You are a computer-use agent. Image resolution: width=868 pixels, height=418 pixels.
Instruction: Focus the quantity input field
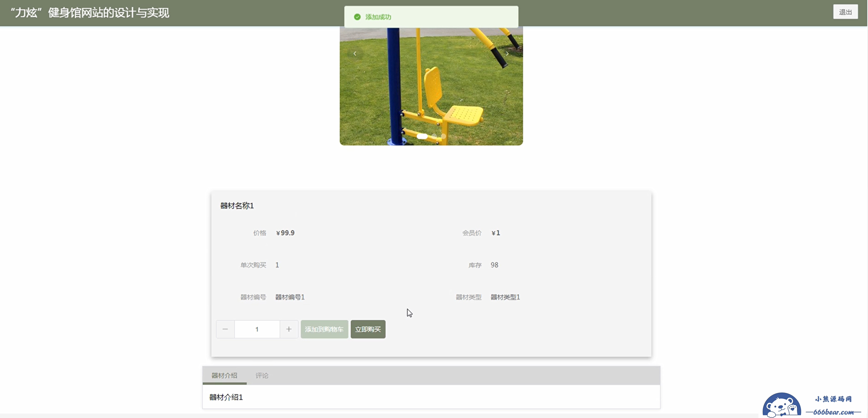(x=257, y=329)
